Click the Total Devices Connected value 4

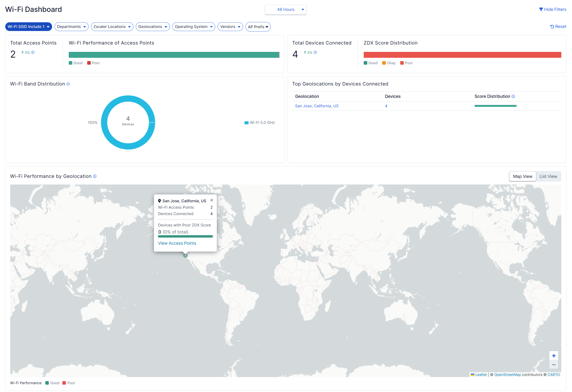pos(295,54)
